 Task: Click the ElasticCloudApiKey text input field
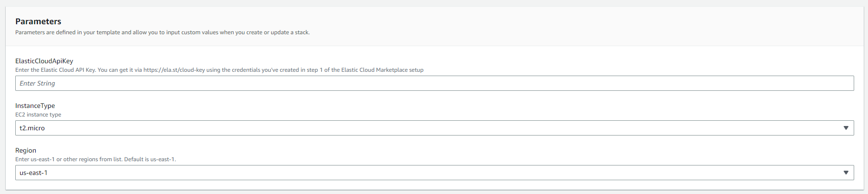click(x=434, y=83)
